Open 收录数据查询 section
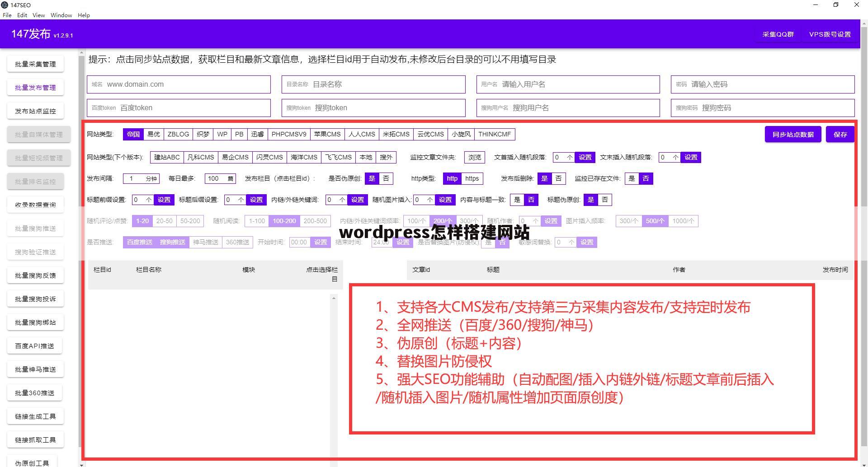The image size is (868, 467). click(x=35, y=205)
